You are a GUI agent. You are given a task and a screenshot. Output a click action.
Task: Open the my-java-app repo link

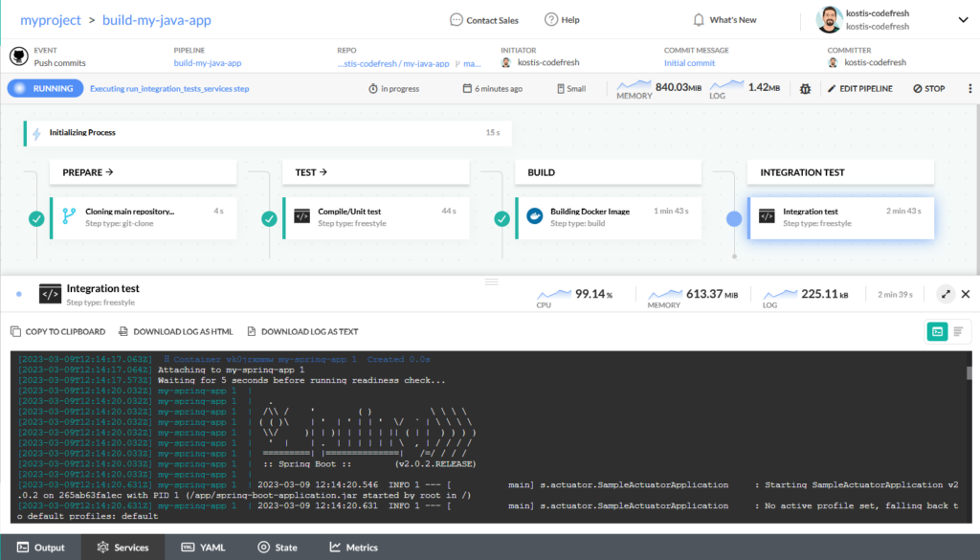pos(393,63)
